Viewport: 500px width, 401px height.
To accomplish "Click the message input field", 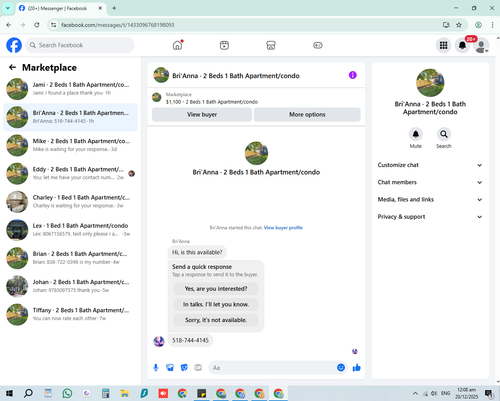I will click(273, 368).
